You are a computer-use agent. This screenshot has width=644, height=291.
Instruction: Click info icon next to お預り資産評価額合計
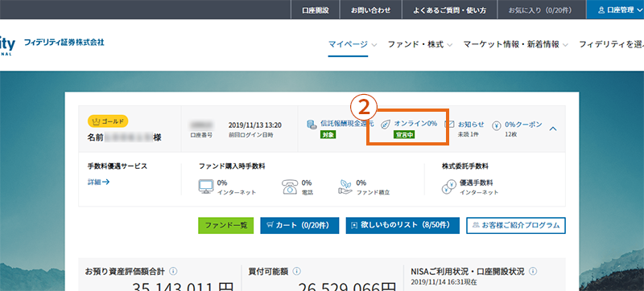point(173,272)
